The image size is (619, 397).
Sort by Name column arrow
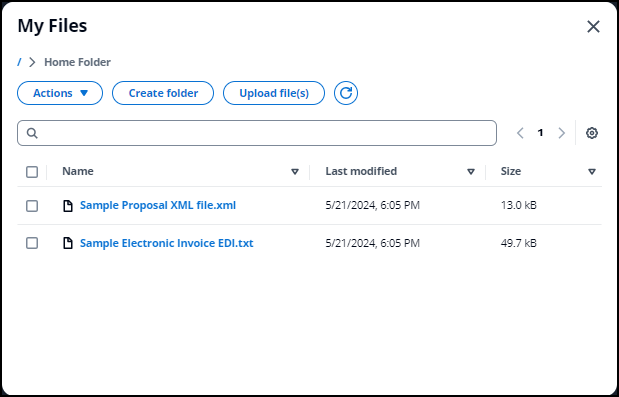tap(294, 172)
